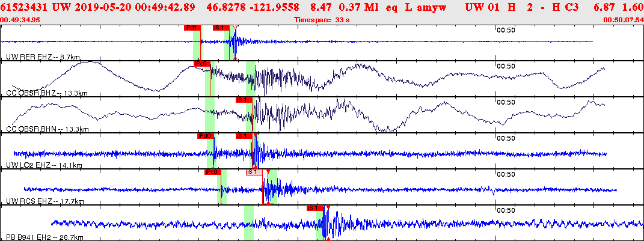Viewport: 644px width, 241px height.
Task: Select the iPc0 pick flag on UW RCS trace
Action: [213, 172]
